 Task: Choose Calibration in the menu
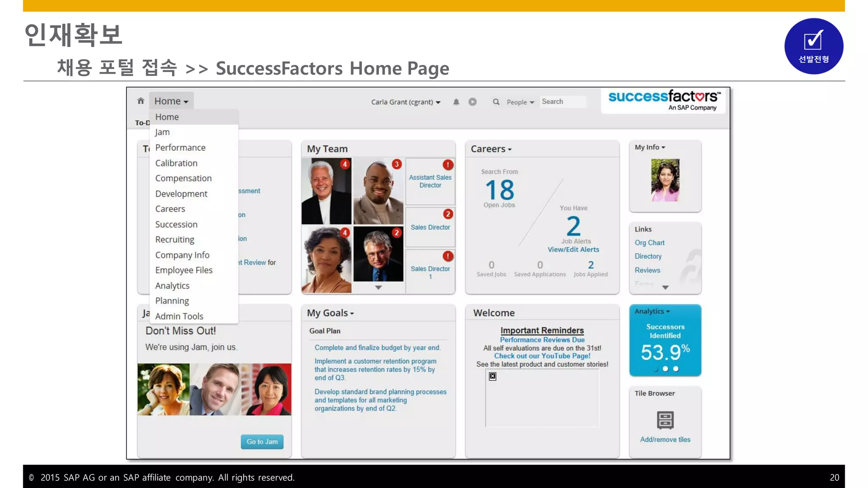coord(194,163)
